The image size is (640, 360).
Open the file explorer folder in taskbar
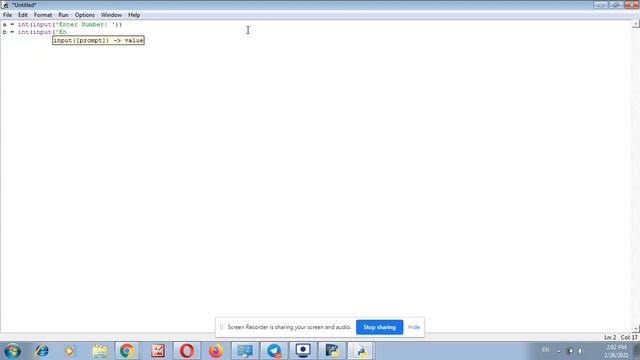(100, 351)
